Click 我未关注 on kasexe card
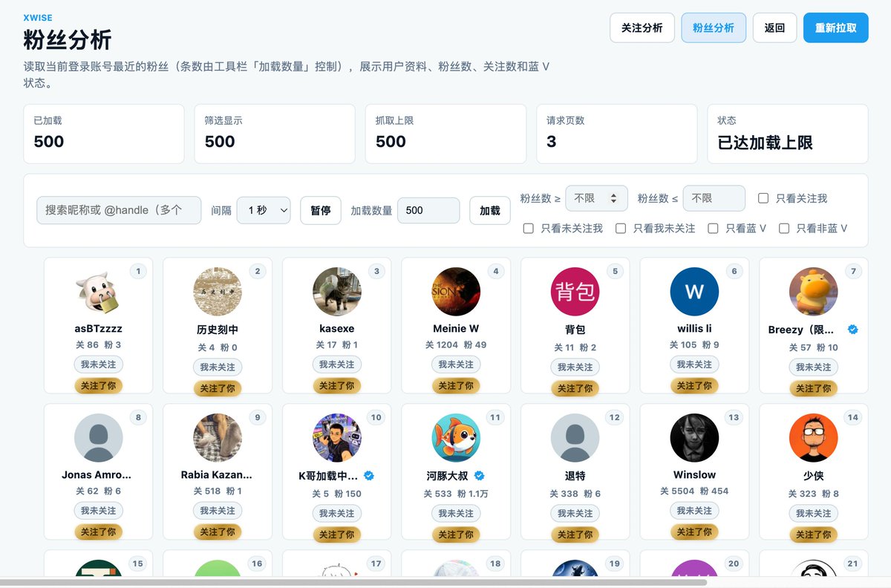 point(336,365)
